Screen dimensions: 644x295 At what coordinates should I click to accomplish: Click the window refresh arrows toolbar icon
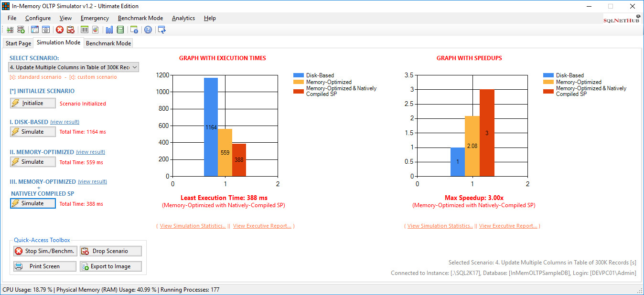pyautogui.click(x=162, y=30)
